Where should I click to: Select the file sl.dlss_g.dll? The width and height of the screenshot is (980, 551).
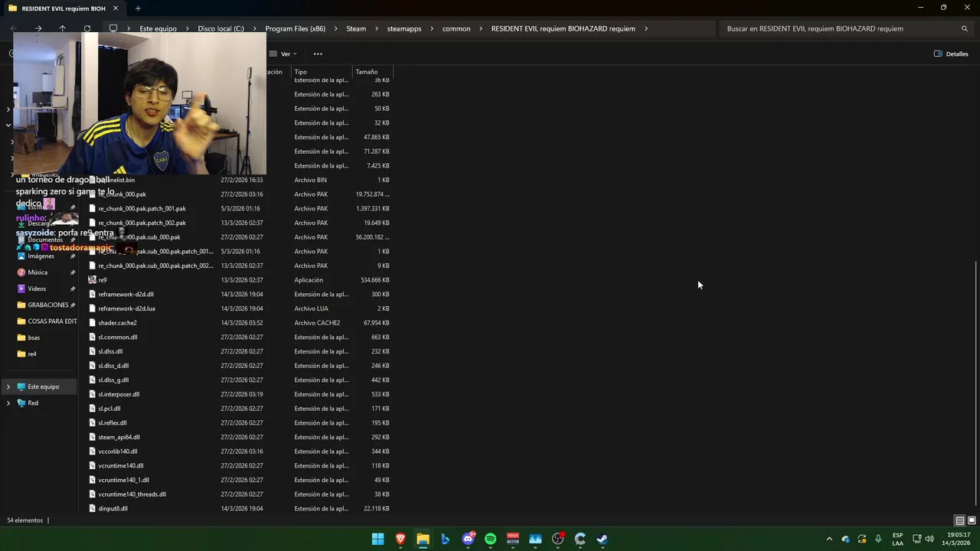point(113,380)
